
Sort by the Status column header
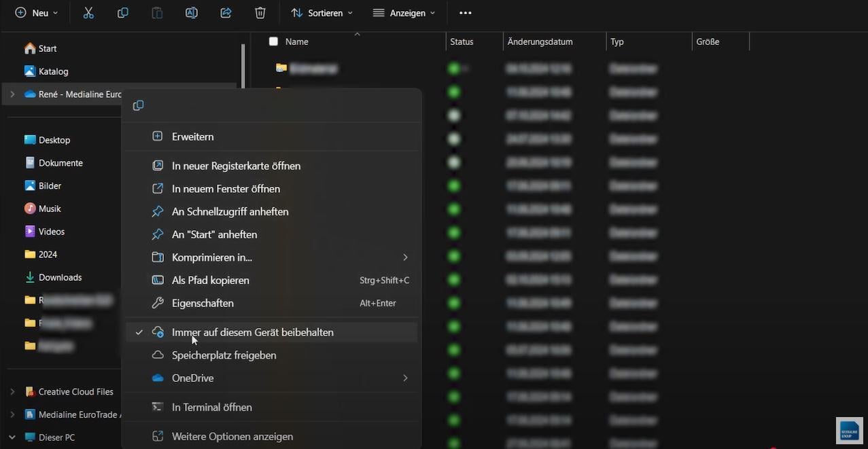click(462, 41)
